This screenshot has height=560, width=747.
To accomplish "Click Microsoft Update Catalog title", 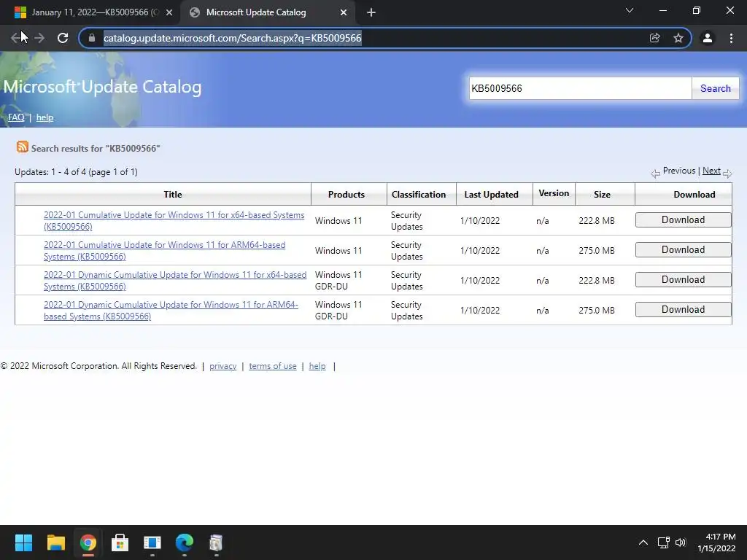I will tap(102, 87).
